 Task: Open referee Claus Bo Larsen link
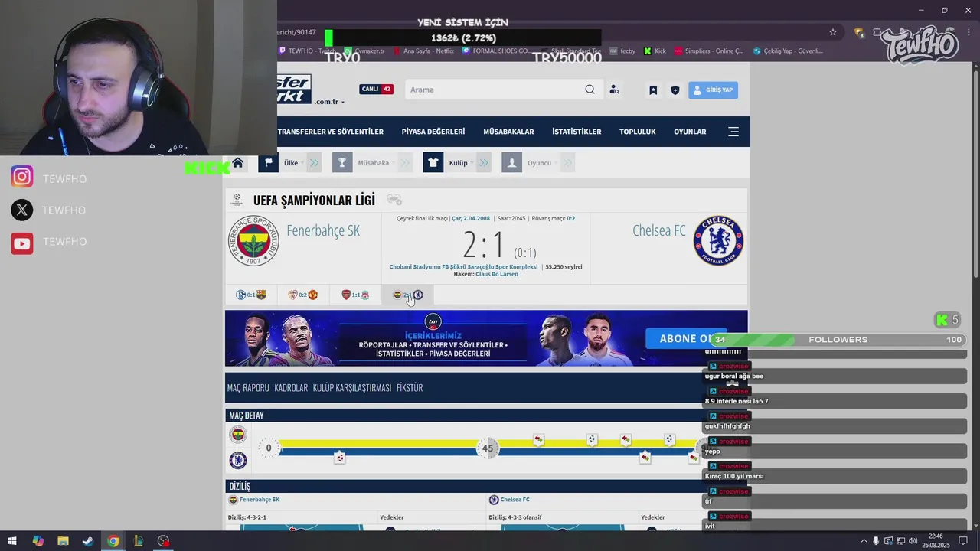pyautogui.click(x=497, y=274)
